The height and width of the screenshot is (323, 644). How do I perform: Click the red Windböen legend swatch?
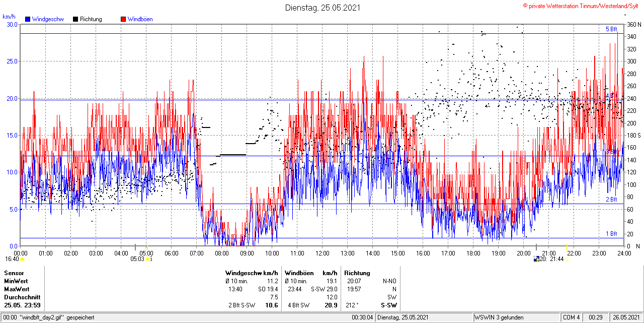point(123,19)
